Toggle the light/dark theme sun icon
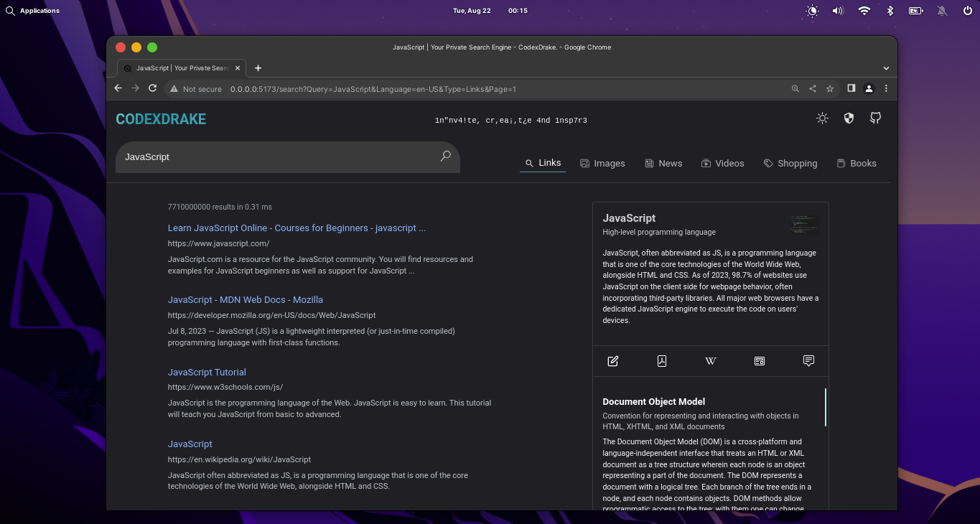Screen dimensions: 980x524 pos(823,118)
